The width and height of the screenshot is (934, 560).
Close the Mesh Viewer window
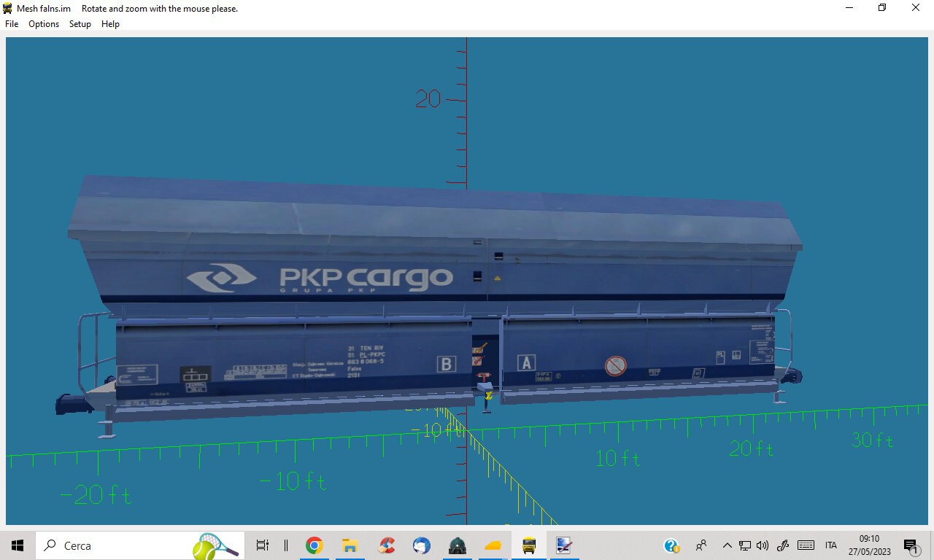[916, 8]
